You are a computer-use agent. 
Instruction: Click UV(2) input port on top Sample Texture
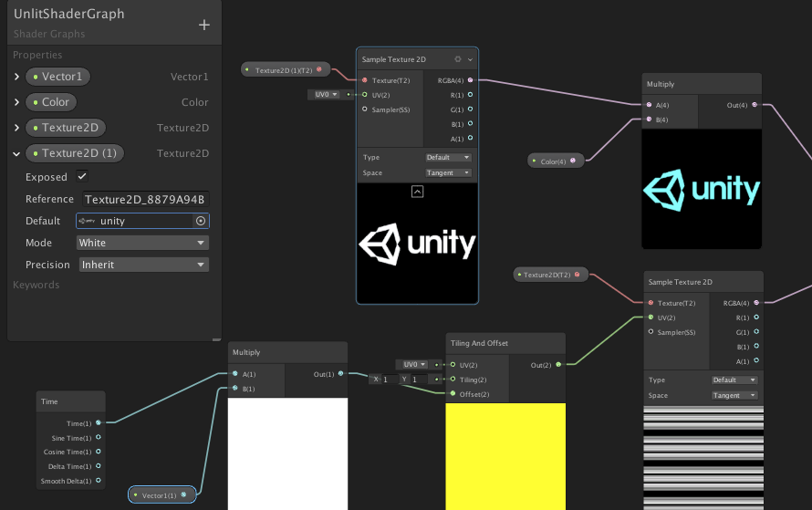[x=365, y=95]
